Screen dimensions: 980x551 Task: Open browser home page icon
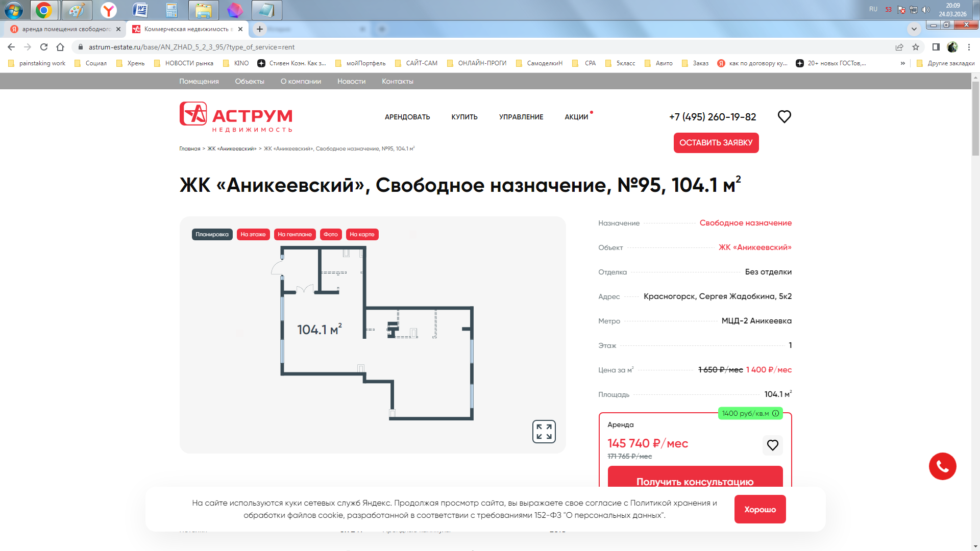click(60, 47)
